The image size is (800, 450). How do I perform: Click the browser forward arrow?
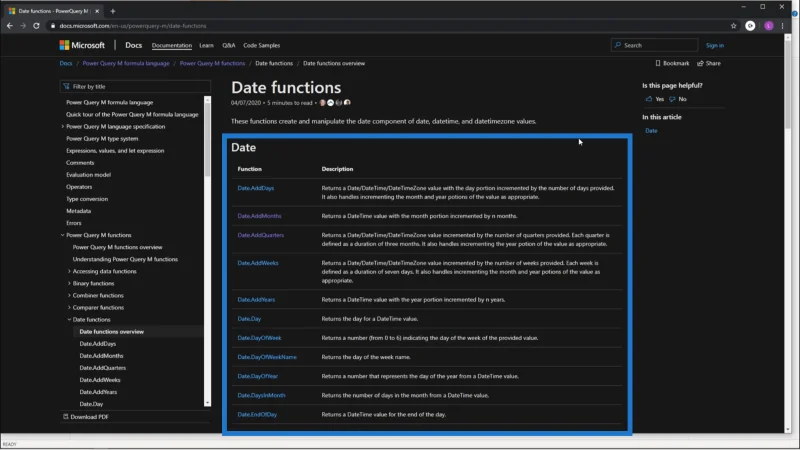(23, 26)
